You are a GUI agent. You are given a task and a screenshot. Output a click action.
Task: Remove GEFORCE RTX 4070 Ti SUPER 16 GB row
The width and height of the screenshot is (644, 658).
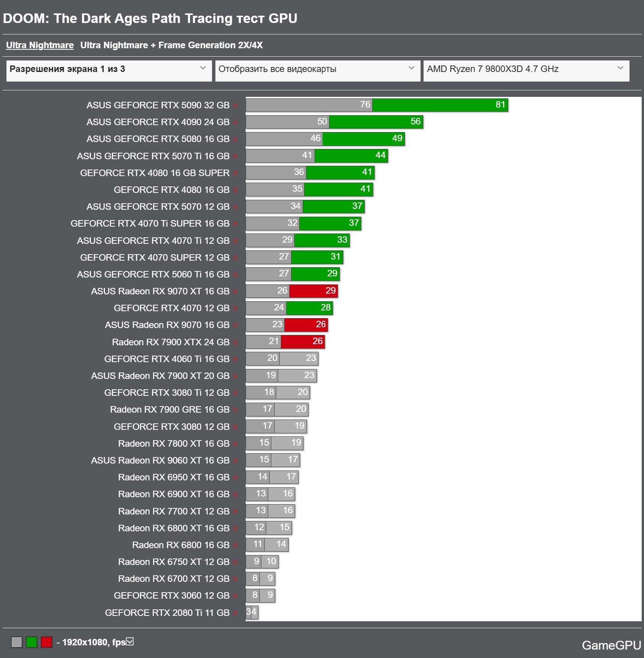click(x=235, y=224)
